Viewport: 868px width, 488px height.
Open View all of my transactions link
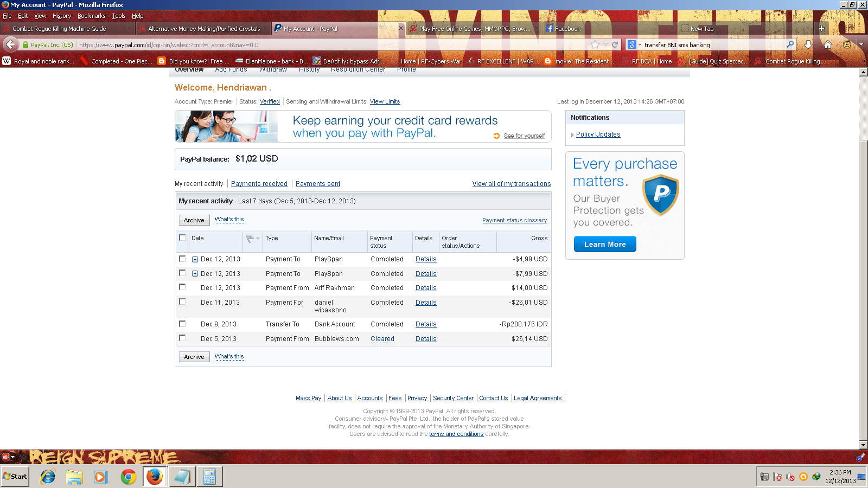[511, 184]
